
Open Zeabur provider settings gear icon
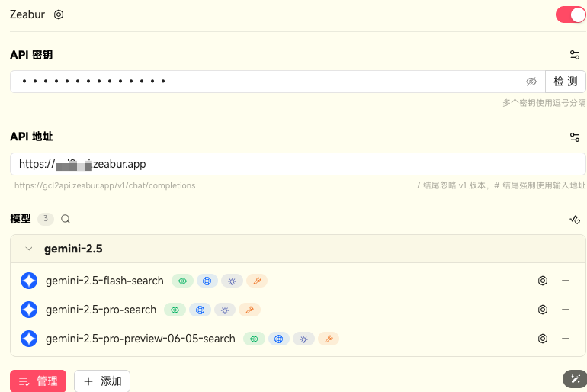pyautogui.click(x=59, y=14)
